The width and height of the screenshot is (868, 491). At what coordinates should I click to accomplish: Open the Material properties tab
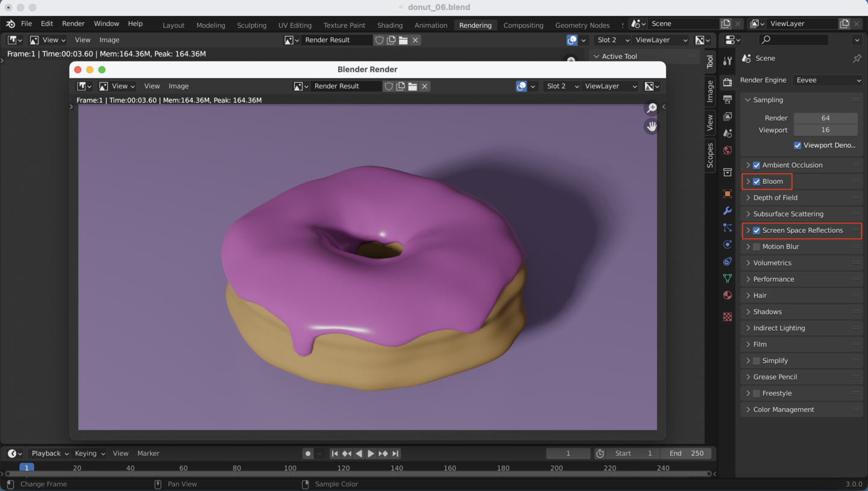[728, 295]
